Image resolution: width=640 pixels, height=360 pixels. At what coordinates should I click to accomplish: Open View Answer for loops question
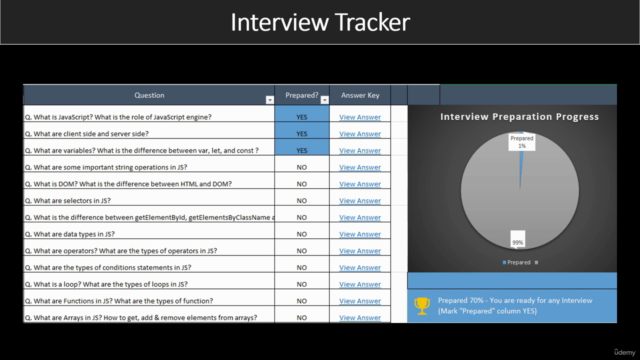360,284
